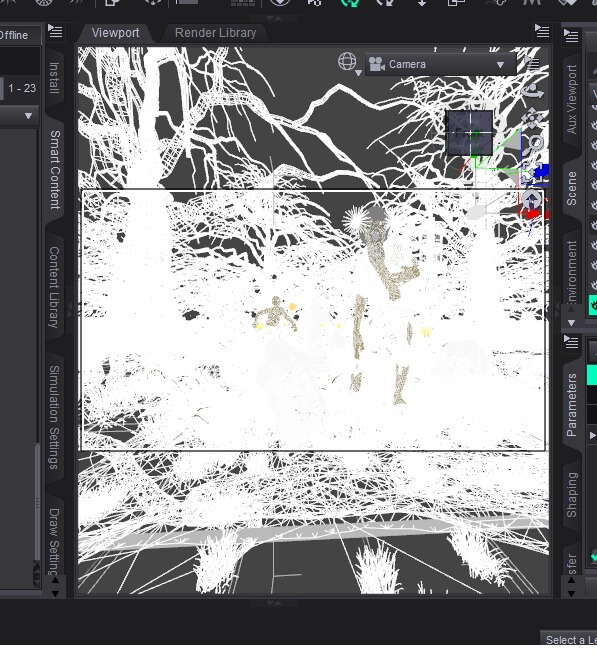Open the Environment side tab
This screenshot has height=661, width=597.
pos(572,270)
